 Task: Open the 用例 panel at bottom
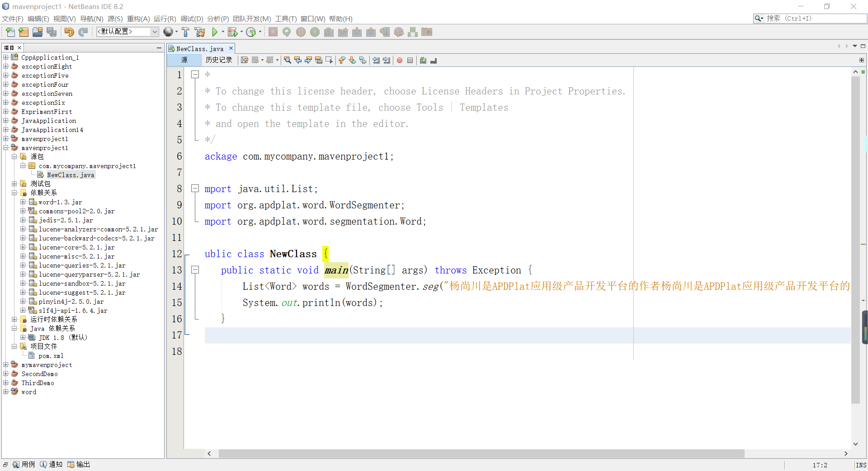click(24, 465)
